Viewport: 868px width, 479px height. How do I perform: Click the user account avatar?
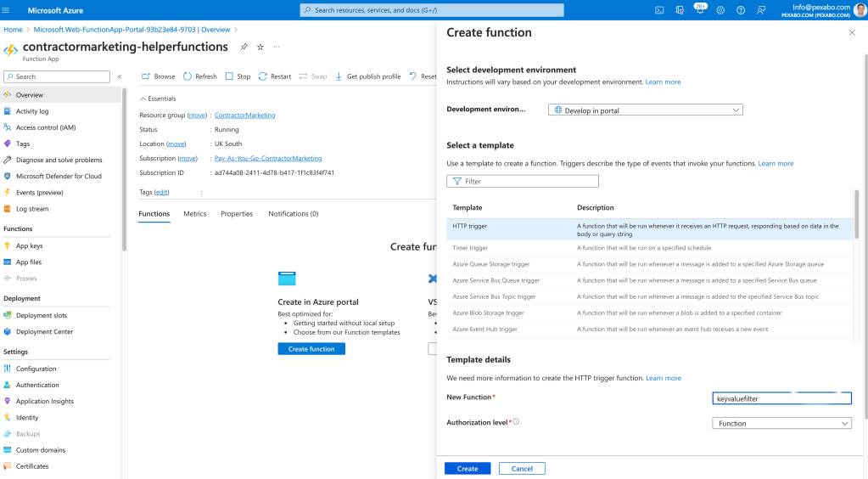tap(860, 10)
